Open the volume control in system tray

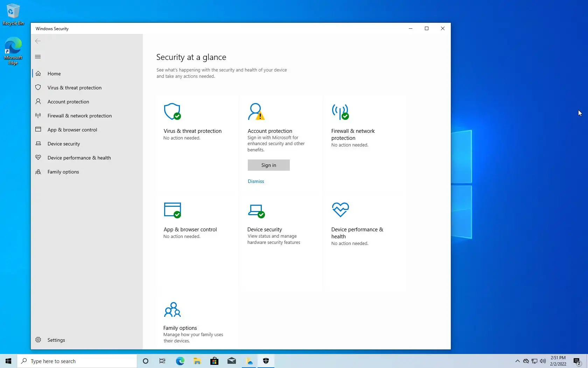click(x=543, y=361)
